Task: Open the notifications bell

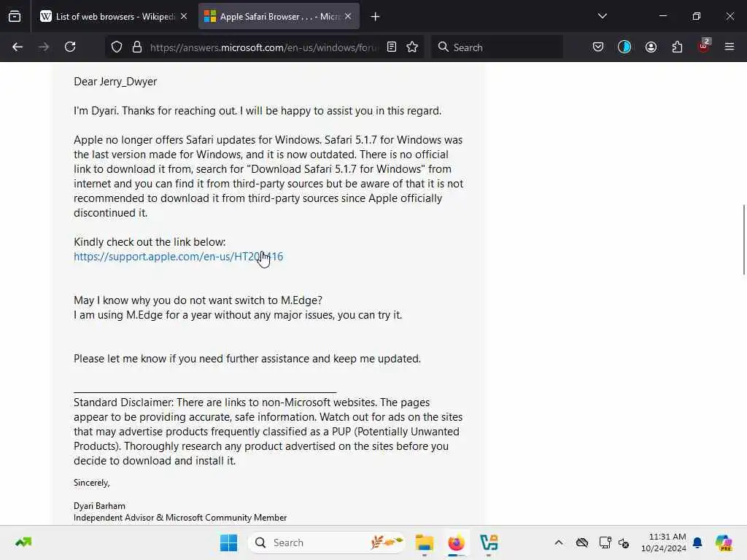Action: (697, 542)
